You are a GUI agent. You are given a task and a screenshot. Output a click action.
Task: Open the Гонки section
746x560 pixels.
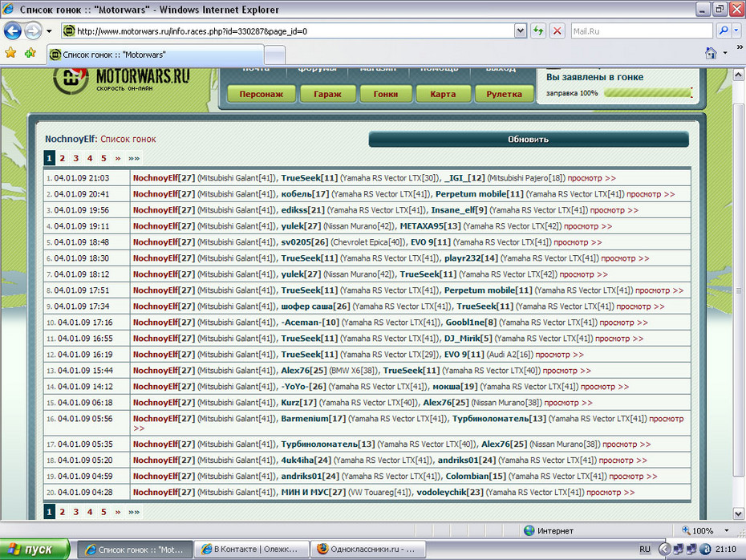tap(385, 94)
